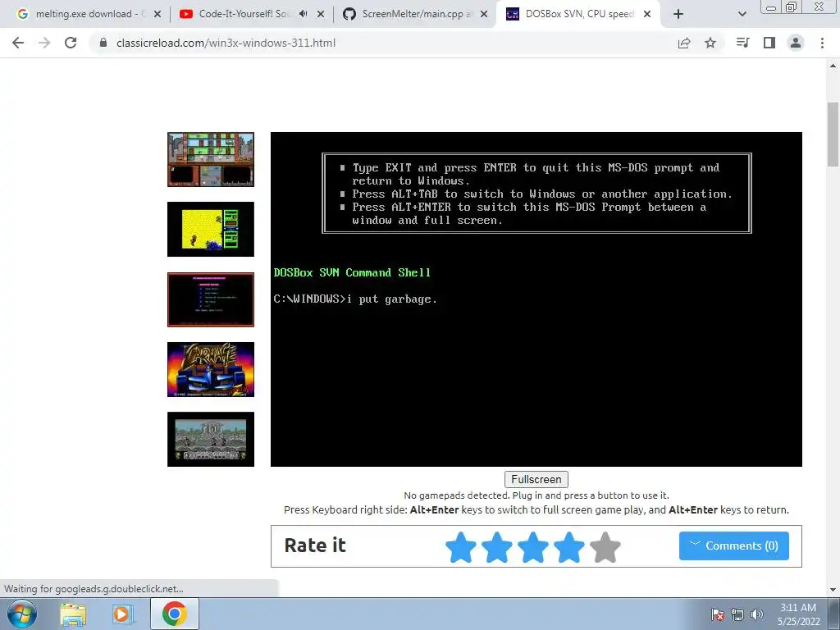840x630 pixels.
Task: Open Action Center flag tray icon
Action: click(718, 614)
